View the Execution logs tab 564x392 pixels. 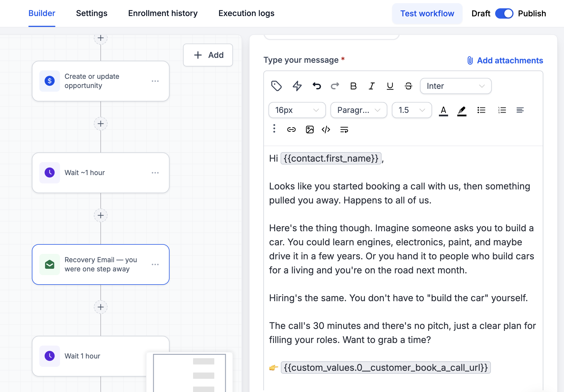click(x=246, y=13)
